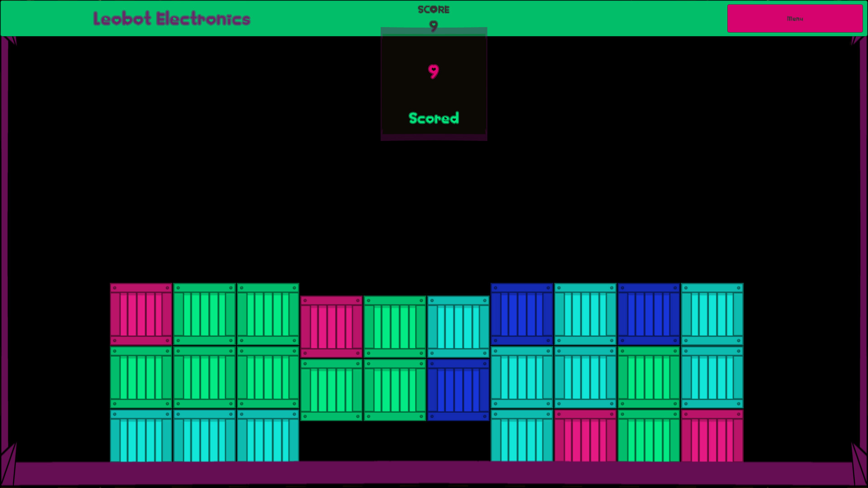868x488 pixels.
Task: Select the pink crate atop the left stack
Action: [141, 313]
